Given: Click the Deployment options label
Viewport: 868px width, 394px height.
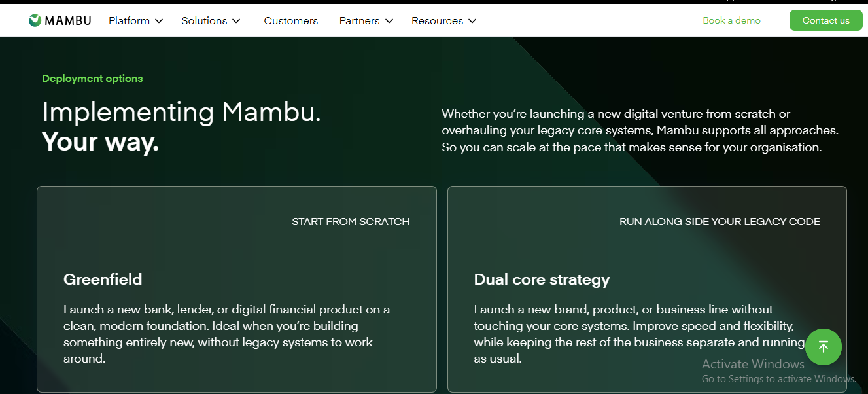Looking at the screenshot, I should (x=92, y=79).
